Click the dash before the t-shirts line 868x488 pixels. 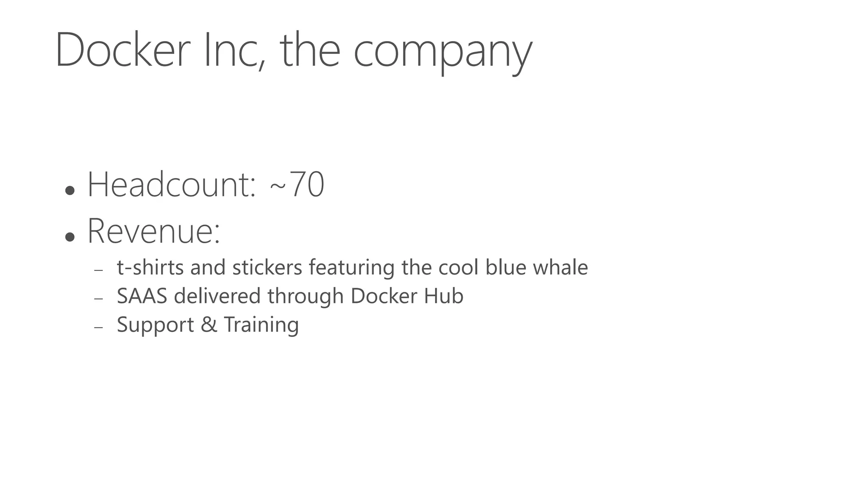(x=99, y=270)
